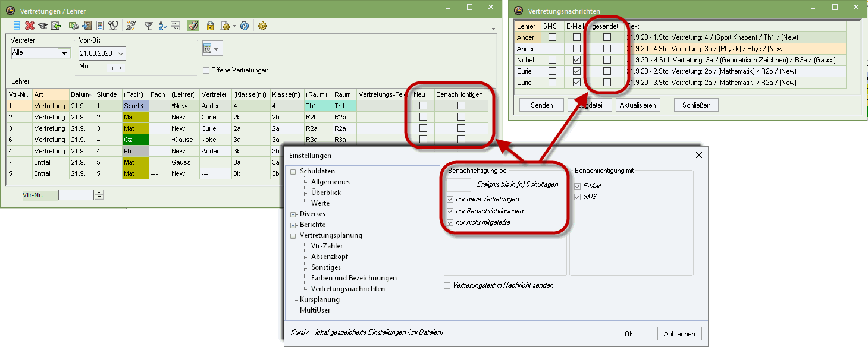Open the calendar view dropdown button
This screenshot has width=868, height=347.
tap(212, 49)
